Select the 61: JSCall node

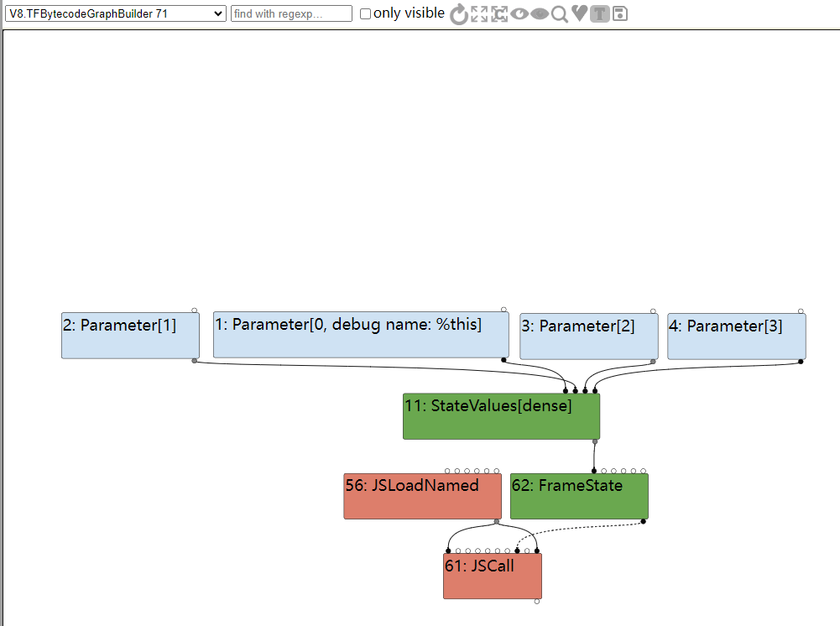[x=493, y=576]
